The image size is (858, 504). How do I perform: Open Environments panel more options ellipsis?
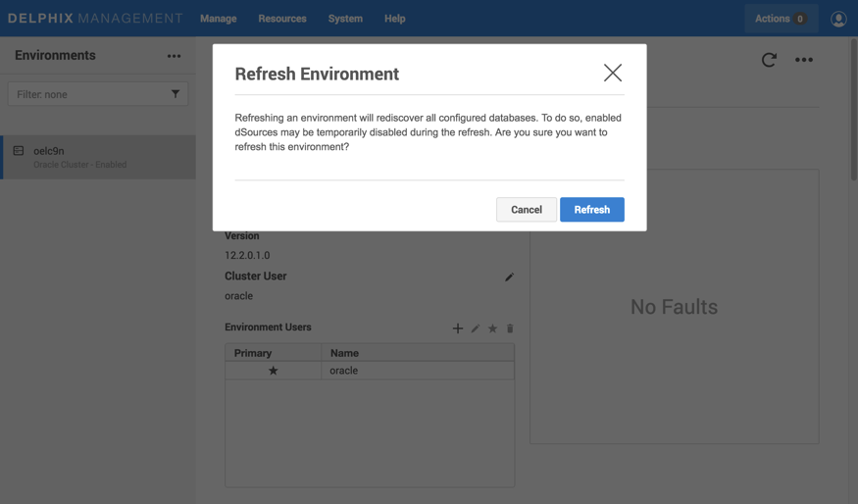point(174,56)
